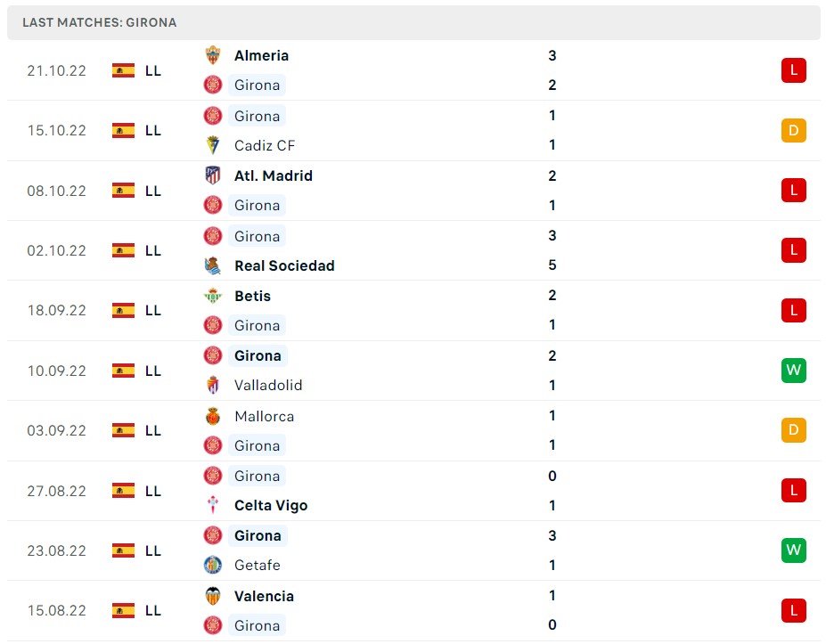826x644 pixels.
Task: Click the Valencia club crest icon
Action: pyautogui.click(x=212, y=596)
